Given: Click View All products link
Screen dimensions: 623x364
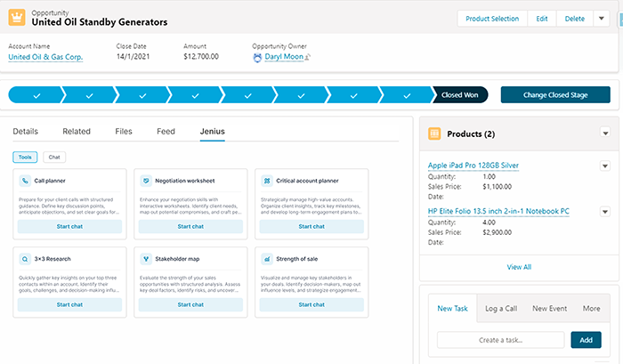Looking at the screenshot, I should click(x=519, y=267).
